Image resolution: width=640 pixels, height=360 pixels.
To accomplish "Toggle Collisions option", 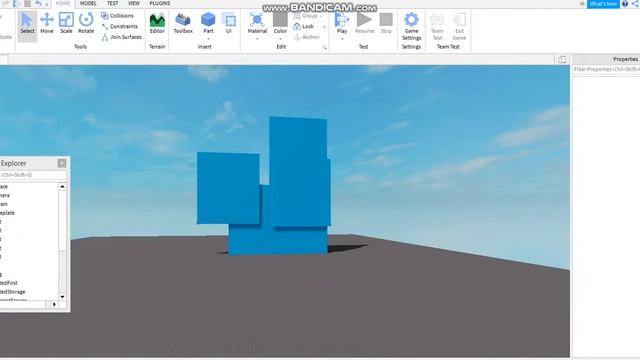I will (x=118, y=16).
